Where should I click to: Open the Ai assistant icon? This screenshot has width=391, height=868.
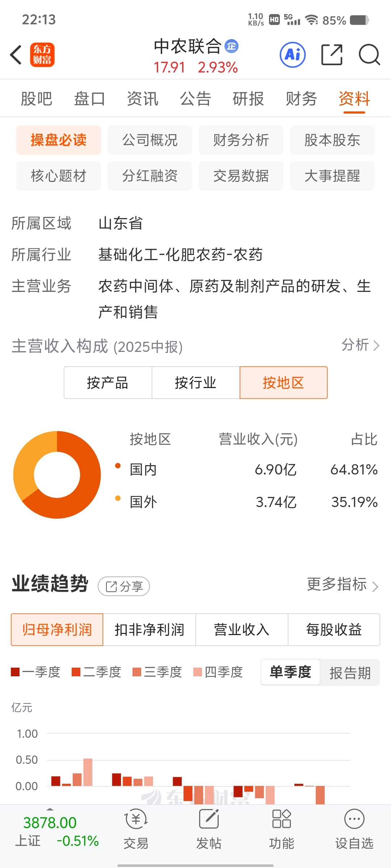293,55
